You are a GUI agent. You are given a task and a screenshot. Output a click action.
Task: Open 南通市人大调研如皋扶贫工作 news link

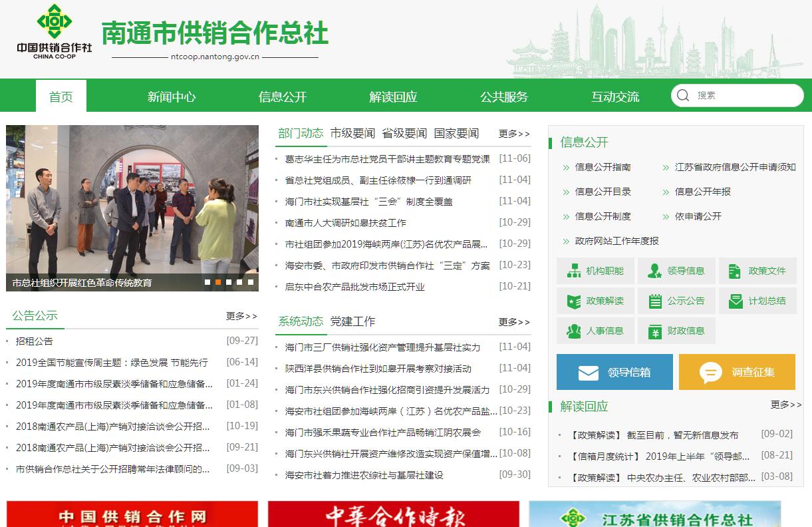point(345,223)
